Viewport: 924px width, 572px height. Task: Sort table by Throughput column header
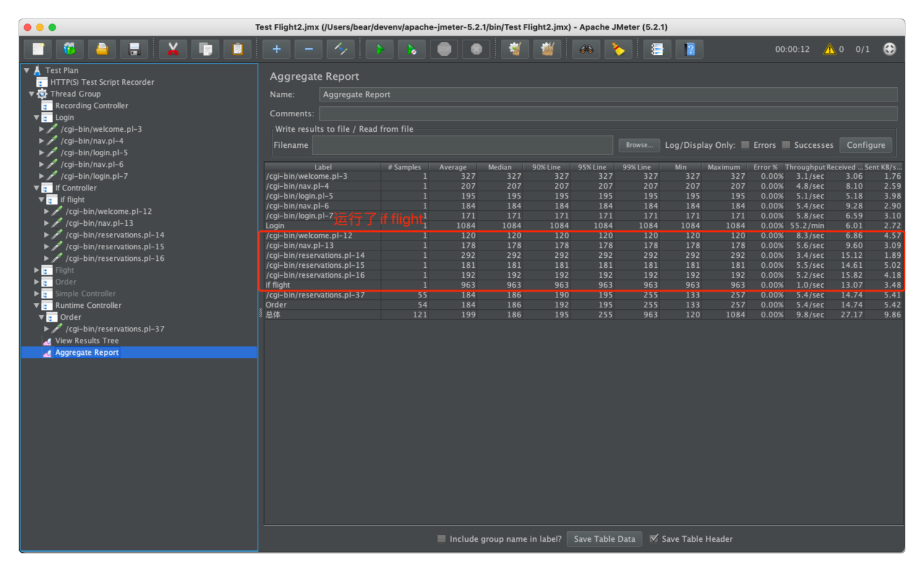(805, 167)
